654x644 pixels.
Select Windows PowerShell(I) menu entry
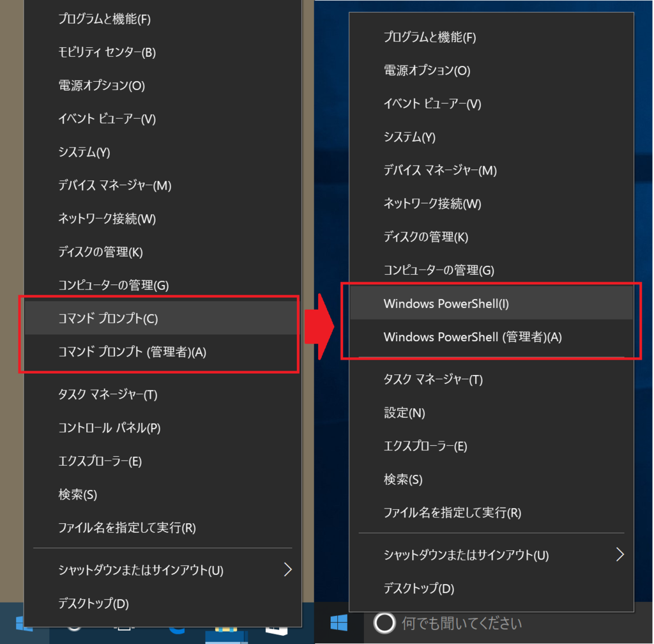pos(491,303)
